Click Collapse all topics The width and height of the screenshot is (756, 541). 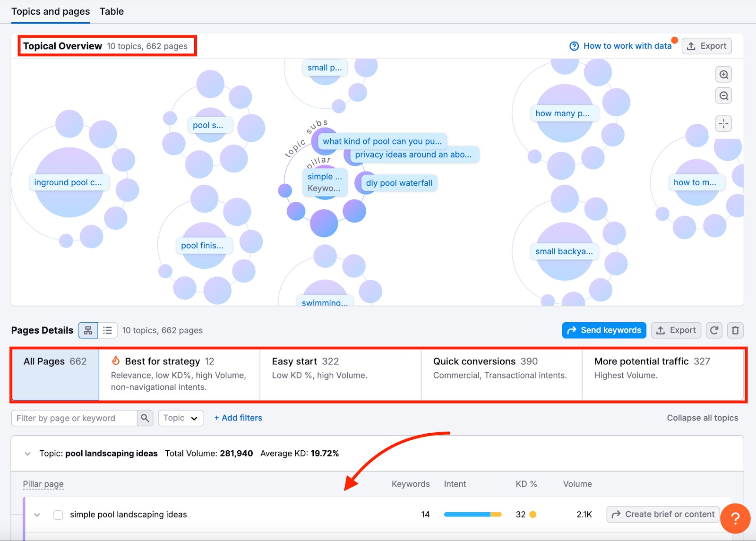point(703,418)
